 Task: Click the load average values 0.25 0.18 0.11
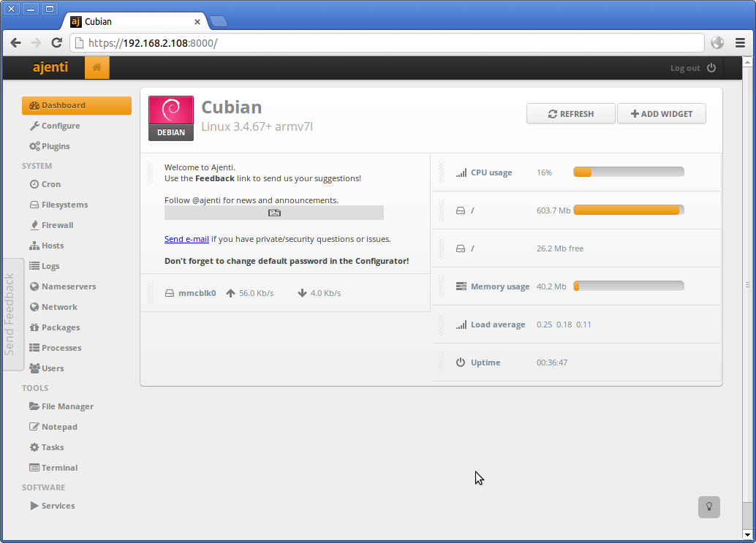(x=564, y=324)
